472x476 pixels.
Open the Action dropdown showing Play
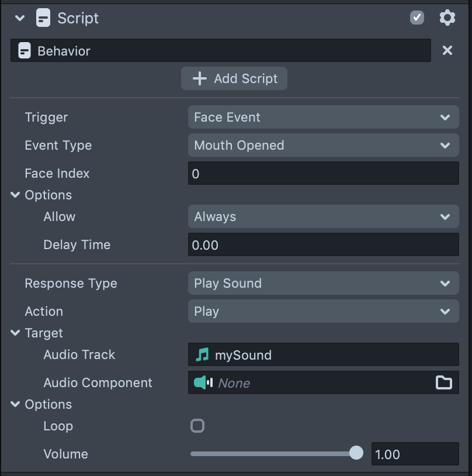pyautogui.click(x=323, y=312)
